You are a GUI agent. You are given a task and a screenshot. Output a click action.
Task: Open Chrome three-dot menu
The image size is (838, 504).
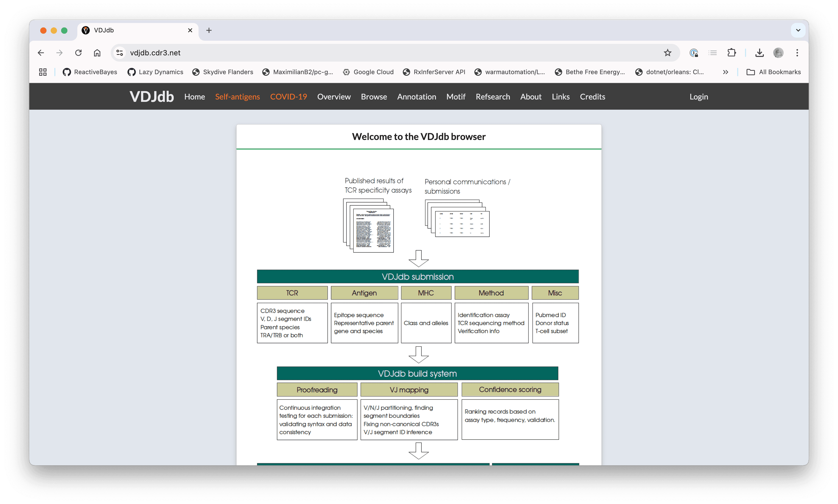pos(797,53)
